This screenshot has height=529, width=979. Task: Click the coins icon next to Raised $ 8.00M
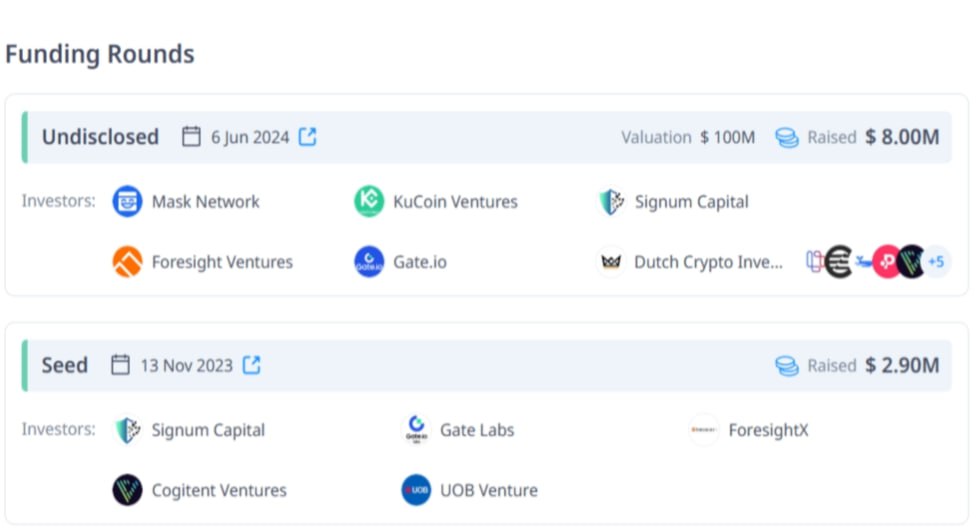click(787, 137)
